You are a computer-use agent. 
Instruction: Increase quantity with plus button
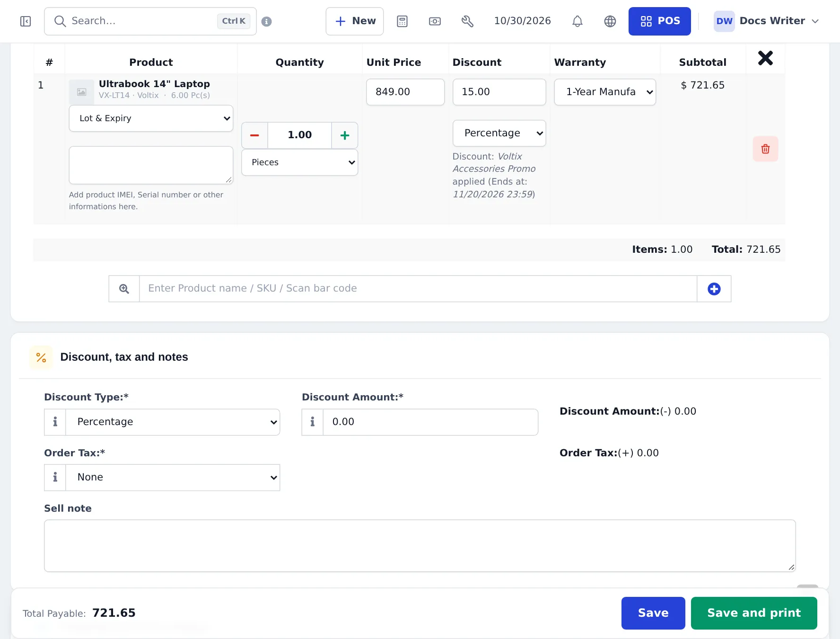[345, 135]
